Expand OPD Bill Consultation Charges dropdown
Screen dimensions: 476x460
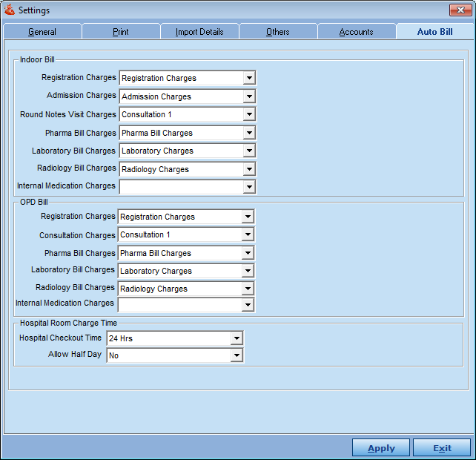(x=248, y=235)
